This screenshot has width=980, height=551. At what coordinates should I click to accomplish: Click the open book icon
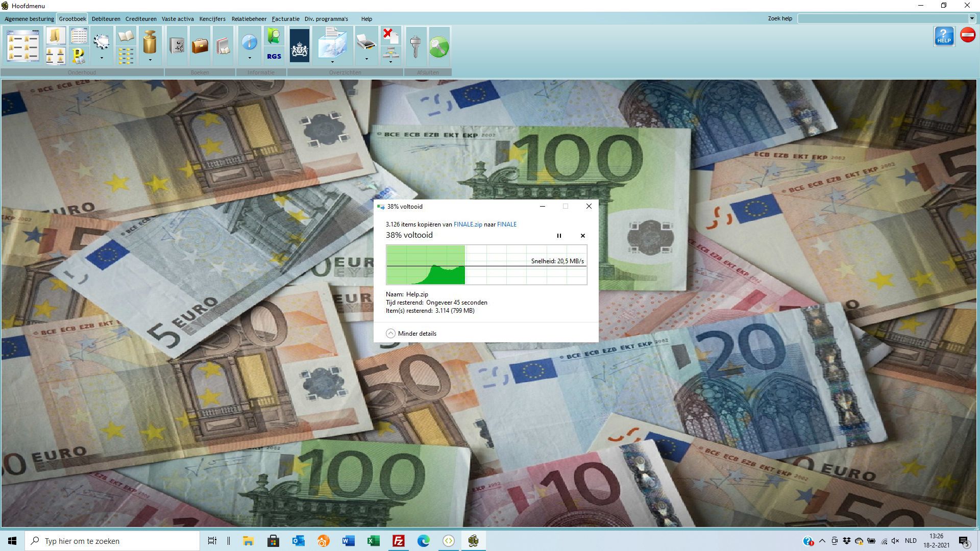point(126,36)
